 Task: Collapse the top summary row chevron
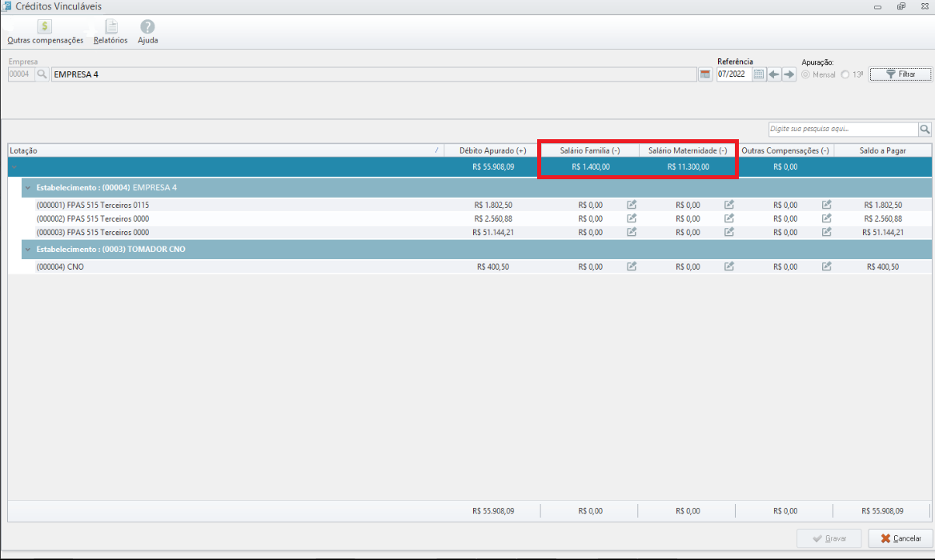pos(14,167)
